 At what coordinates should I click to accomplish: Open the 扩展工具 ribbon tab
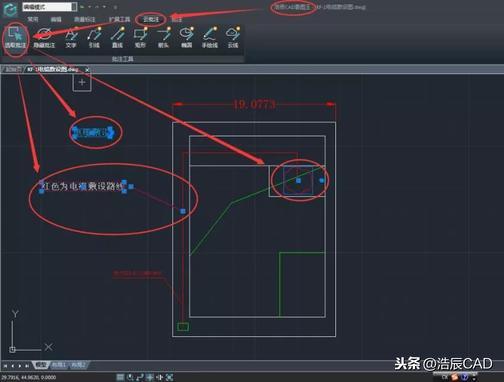click(x=119, y=19)
